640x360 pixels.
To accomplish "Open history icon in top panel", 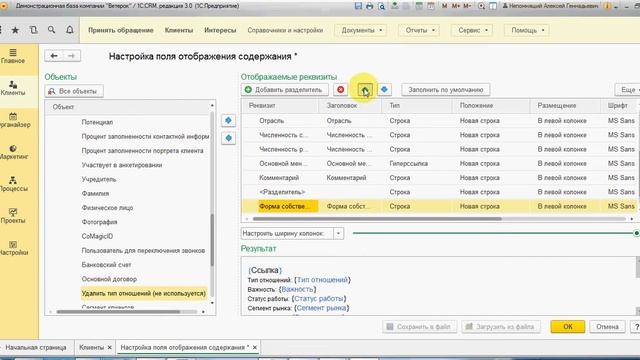I will click(x=33, y=30).
